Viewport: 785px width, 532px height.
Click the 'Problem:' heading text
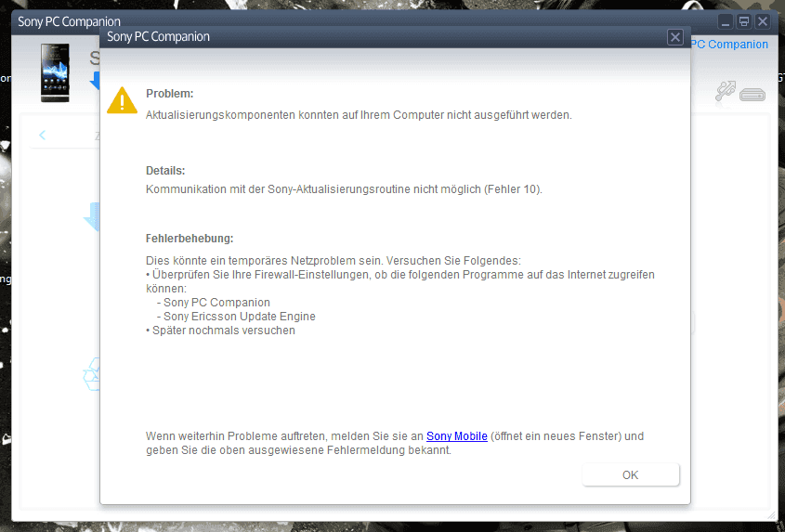(170, 94)
